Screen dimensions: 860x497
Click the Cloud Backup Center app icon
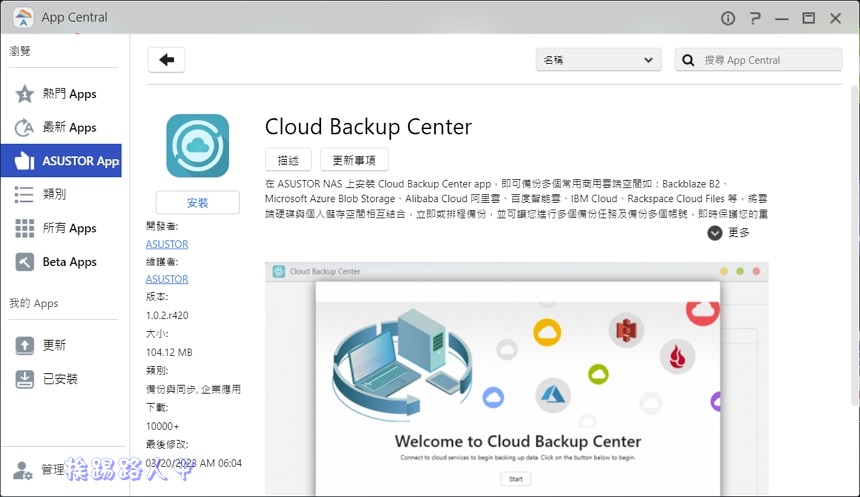197,145
